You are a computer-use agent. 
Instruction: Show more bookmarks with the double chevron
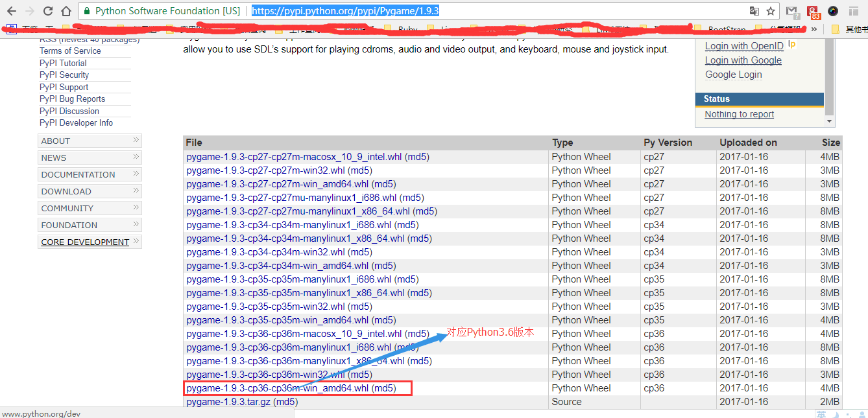pos(814,29)
